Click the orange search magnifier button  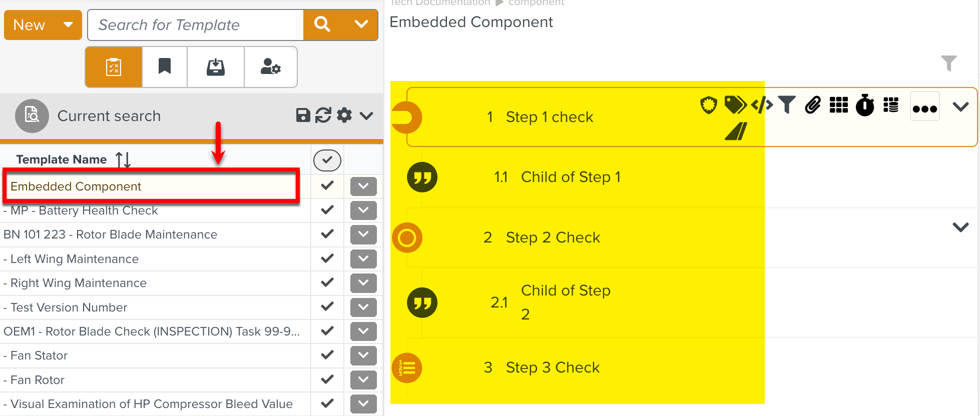323,24
